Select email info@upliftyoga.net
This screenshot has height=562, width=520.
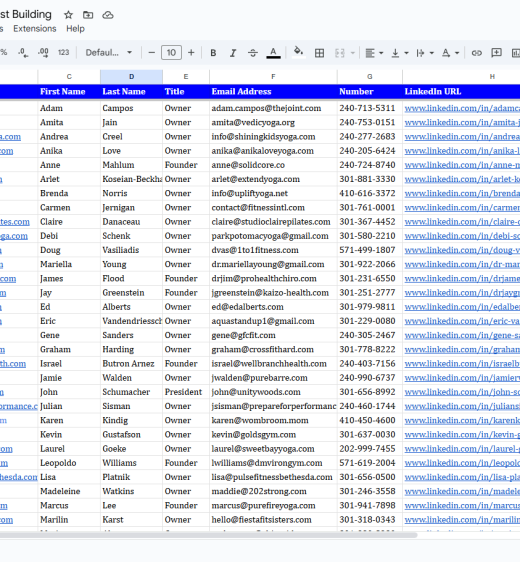pos(273,194)
